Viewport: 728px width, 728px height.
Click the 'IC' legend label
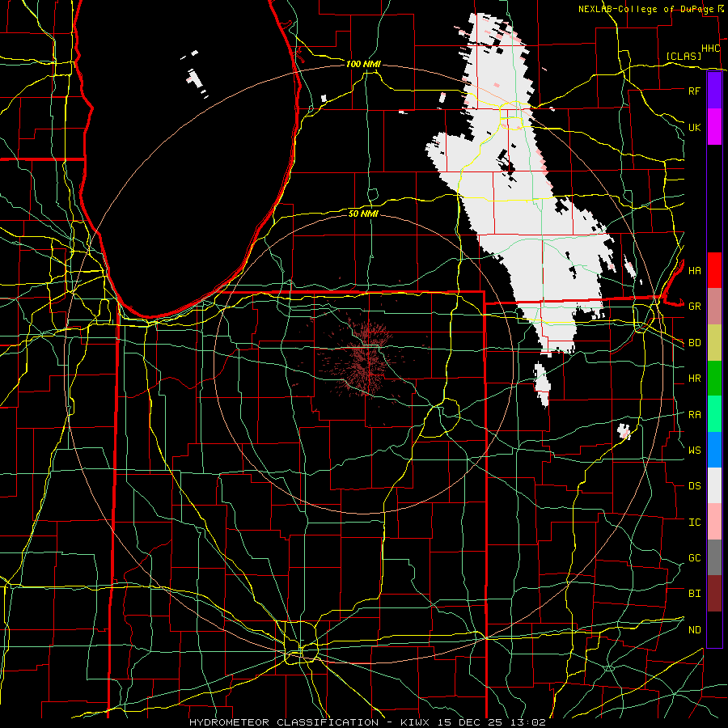[x=695, y=523]
